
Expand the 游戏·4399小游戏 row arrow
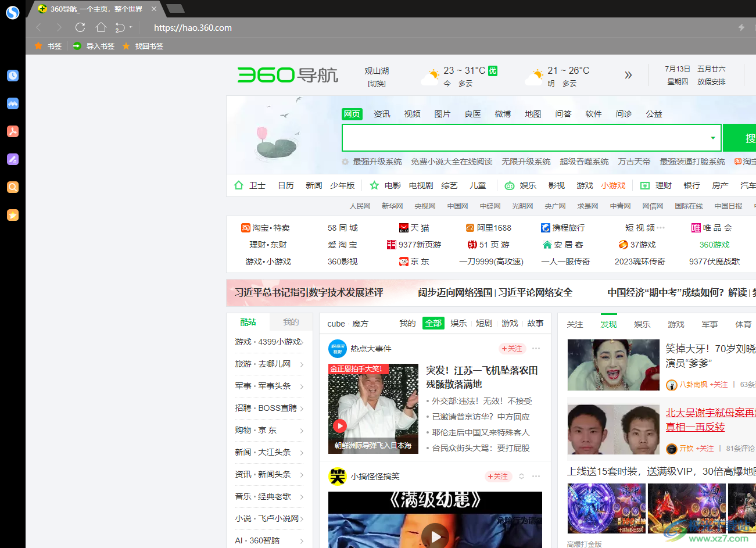tap(302, 342)
